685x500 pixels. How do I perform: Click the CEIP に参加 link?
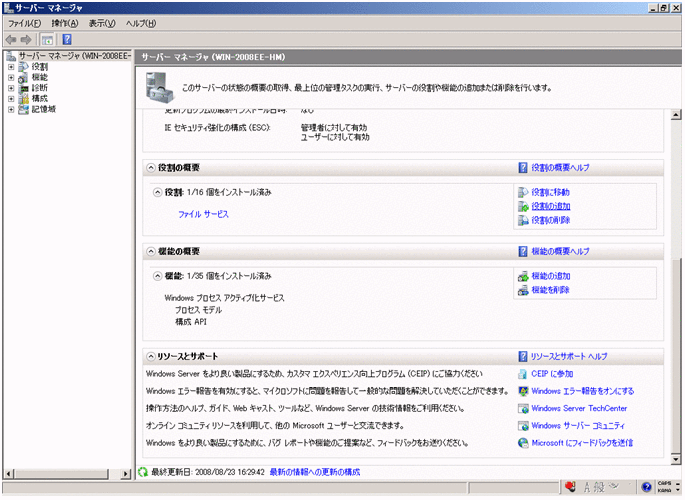(x=552, y=374)
